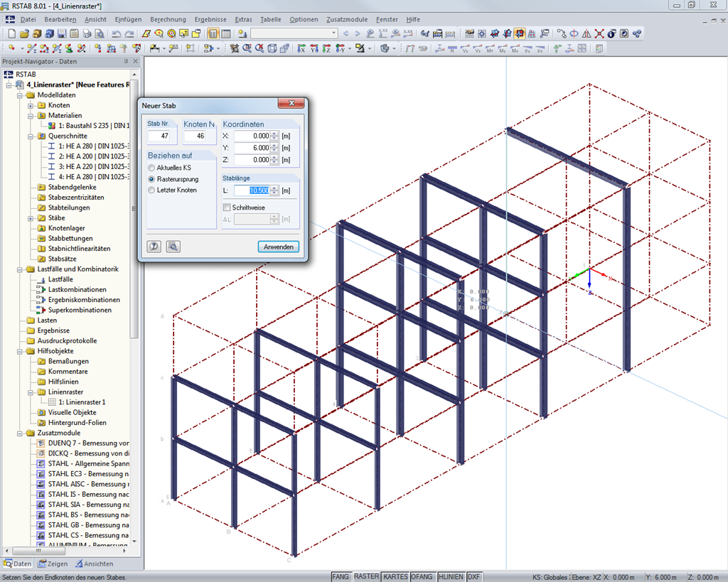Click the help question-mark button in the dialog
Image resolution: width=728 pixels, height=582 pixels.
pos(154,247)
